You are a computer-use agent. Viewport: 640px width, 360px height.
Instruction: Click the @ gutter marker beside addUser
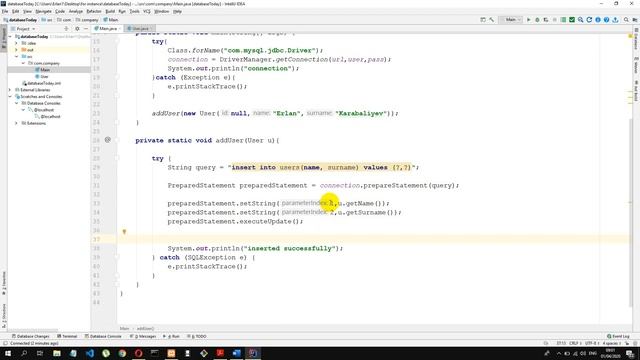[x=108, y=140]
